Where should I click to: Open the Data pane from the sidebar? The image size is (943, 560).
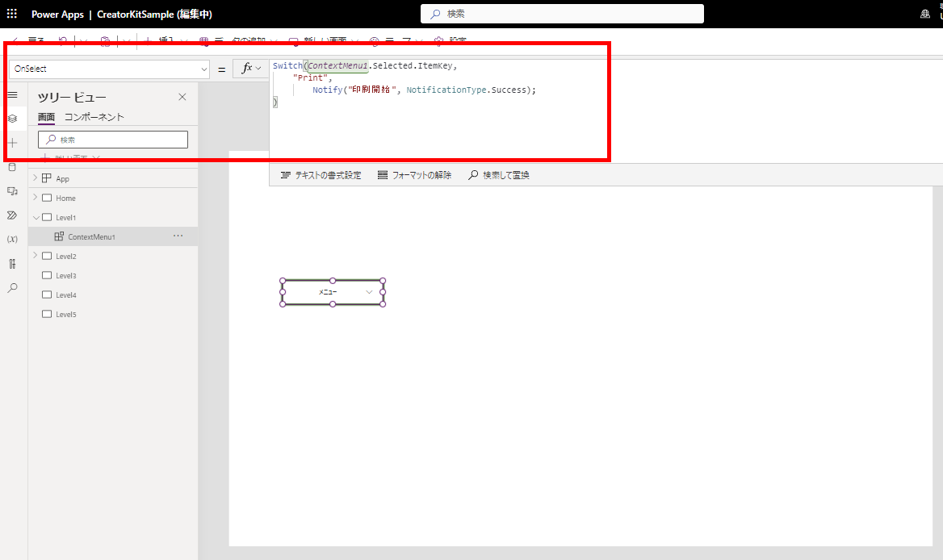pyautogui.click(x=12, y=166)
